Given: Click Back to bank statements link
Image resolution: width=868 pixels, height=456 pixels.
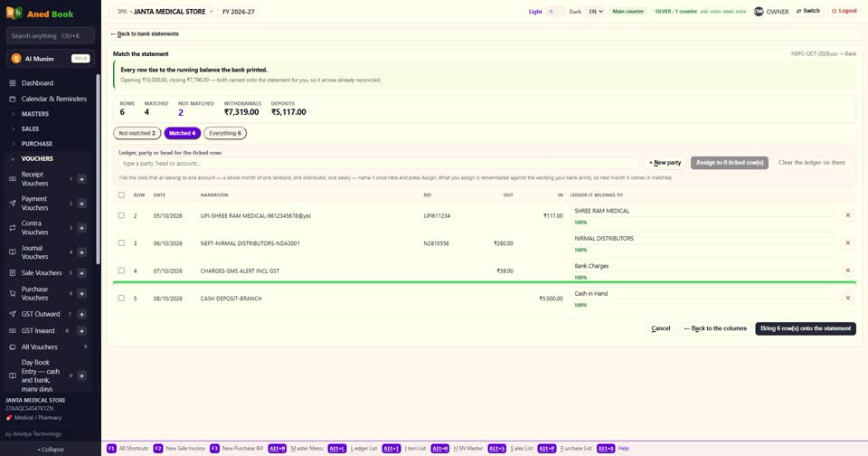Looking at the screenshot, I should coord(145,33).
